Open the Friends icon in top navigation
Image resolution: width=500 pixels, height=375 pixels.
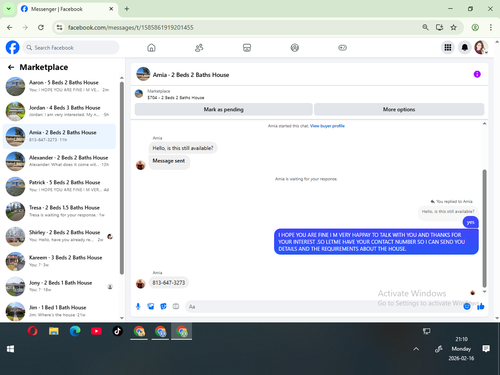(199, 48)
